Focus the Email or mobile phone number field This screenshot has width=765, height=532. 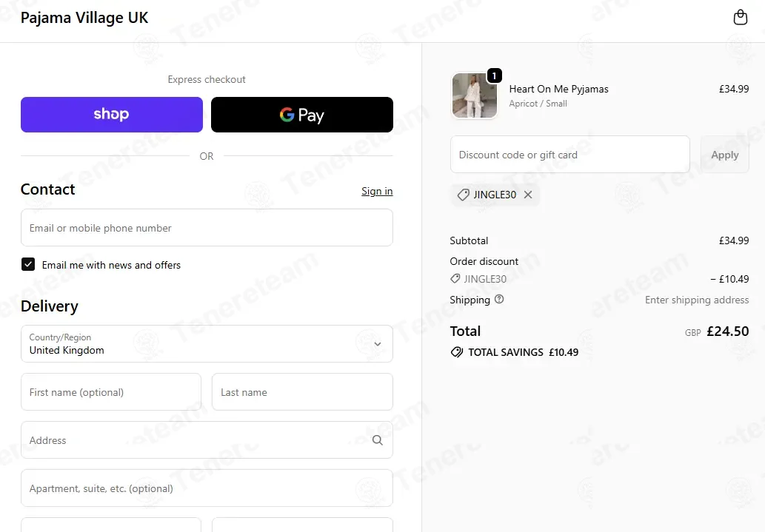tap(207, 228)
